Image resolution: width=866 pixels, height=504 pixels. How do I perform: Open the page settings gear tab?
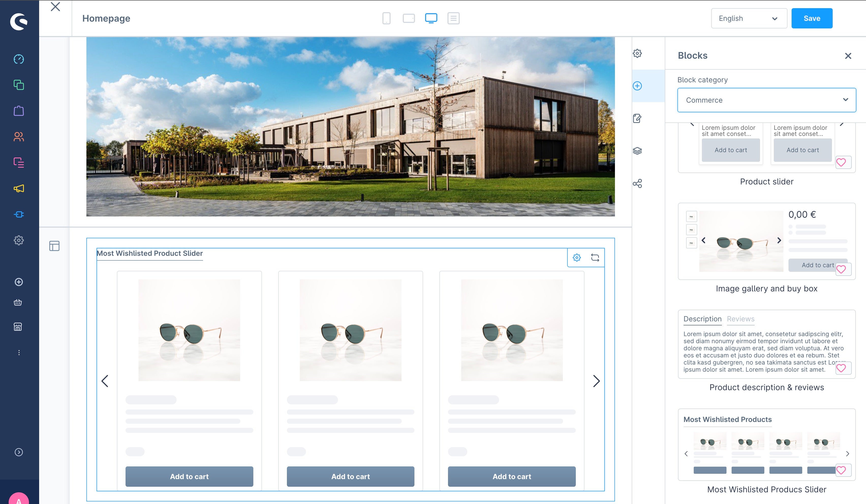click(637, 53)
